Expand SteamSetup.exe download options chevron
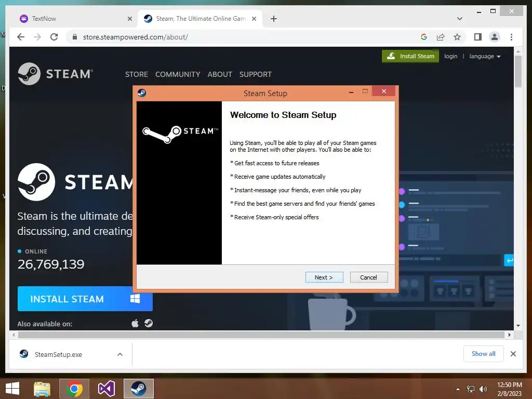This screenshot has height=399, width=532. click(x=120, y=354)
